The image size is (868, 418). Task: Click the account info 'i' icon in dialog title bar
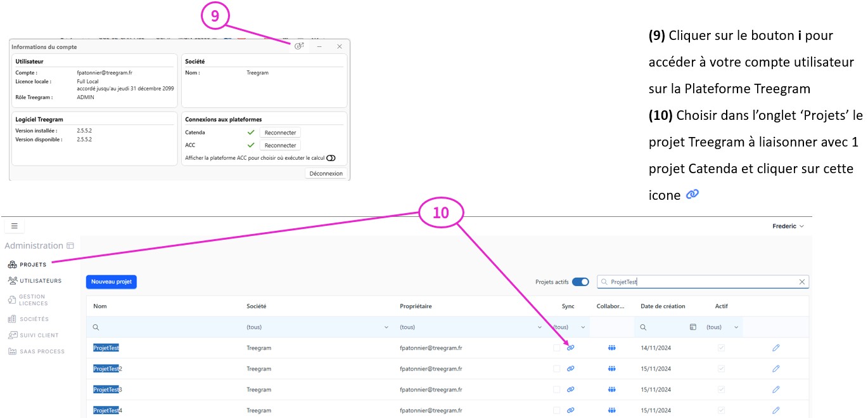(x=299, y=46)
